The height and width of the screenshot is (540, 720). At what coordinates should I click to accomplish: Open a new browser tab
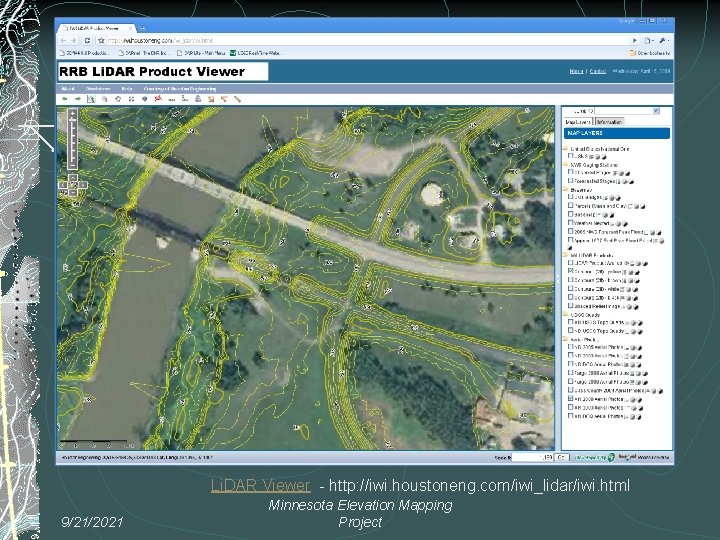click(x=142, y=28)
